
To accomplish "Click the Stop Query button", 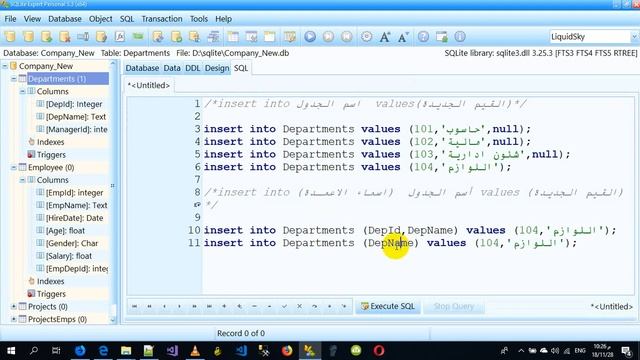I will click(x=453, y=306).
